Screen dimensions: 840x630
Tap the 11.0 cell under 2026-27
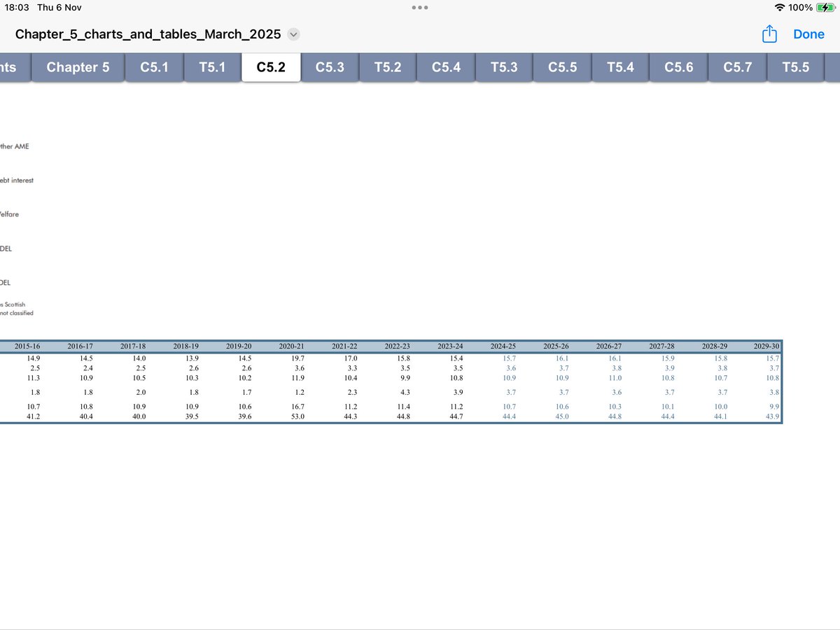click(x=615, y=378)
